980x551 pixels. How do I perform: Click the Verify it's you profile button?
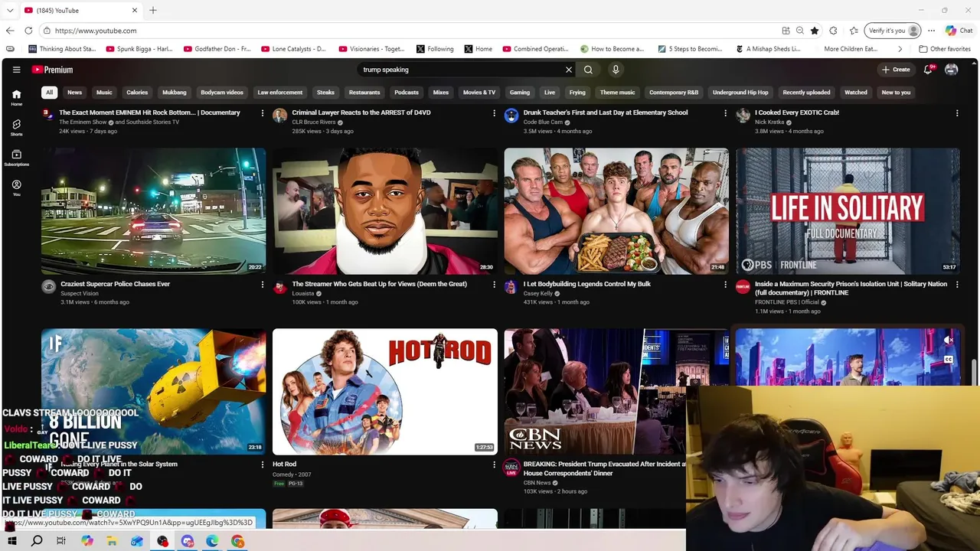[x=893, y=31]
